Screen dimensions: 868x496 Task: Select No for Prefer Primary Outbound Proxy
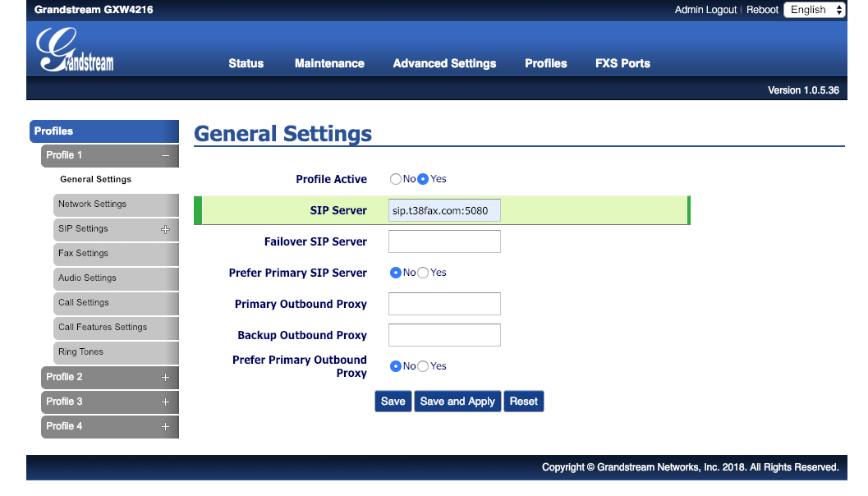395,366
